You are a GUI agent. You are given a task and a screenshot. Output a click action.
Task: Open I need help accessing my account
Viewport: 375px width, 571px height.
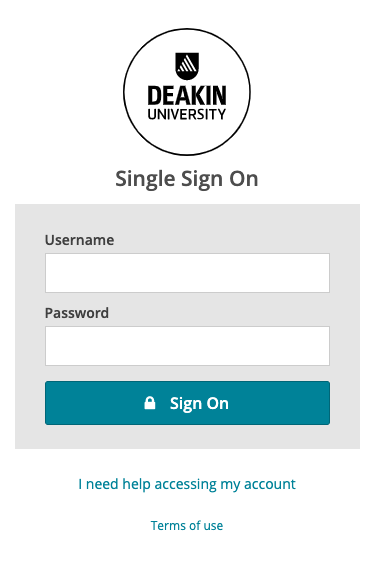(x=187, y=484)
